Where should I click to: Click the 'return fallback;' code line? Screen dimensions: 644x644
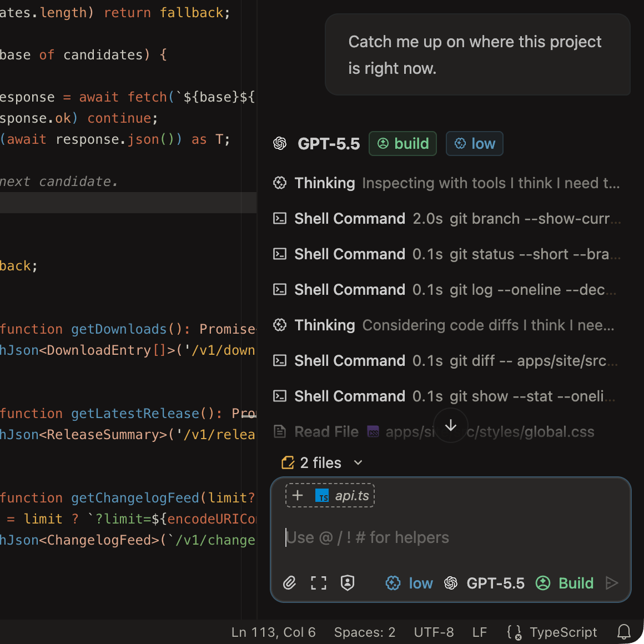(167, 13)
